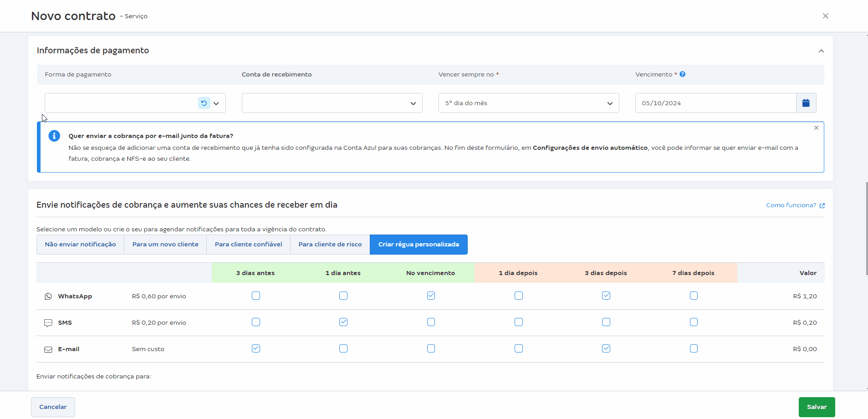Viewport: 868px width, 419px height.
Task: Check WhatsApp 3 dias antes checkbox
Action: [256, 296]
